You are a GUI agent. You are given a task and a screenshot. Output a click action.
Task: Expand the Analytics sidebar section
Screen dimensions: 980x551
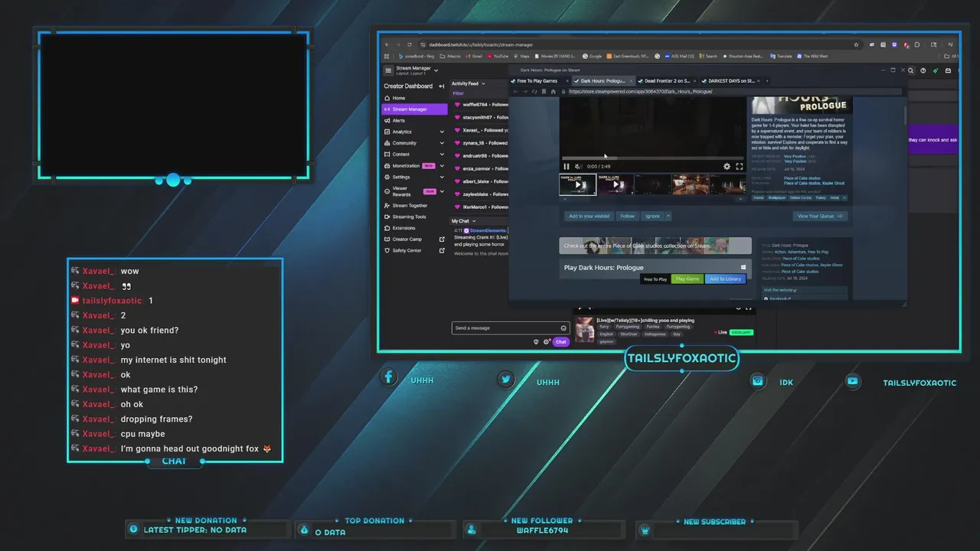pyautogui.click(x=442, y=132)
